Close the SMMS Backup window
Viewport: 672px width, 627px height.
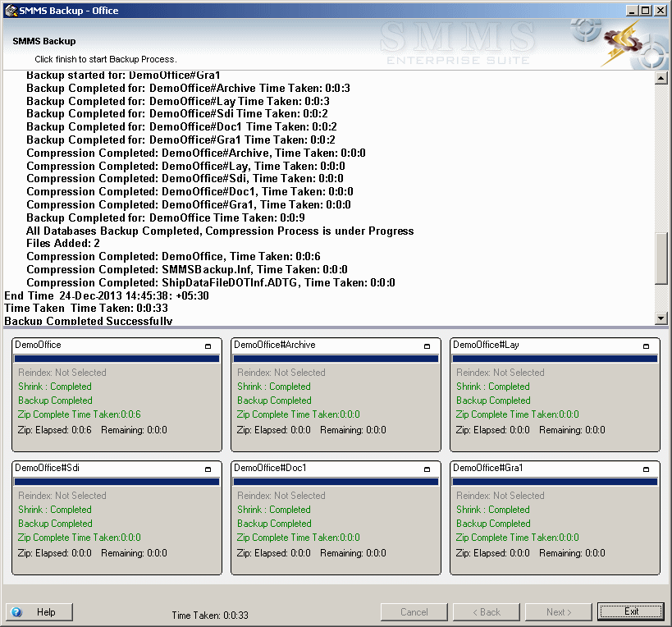tap(661, 11)
